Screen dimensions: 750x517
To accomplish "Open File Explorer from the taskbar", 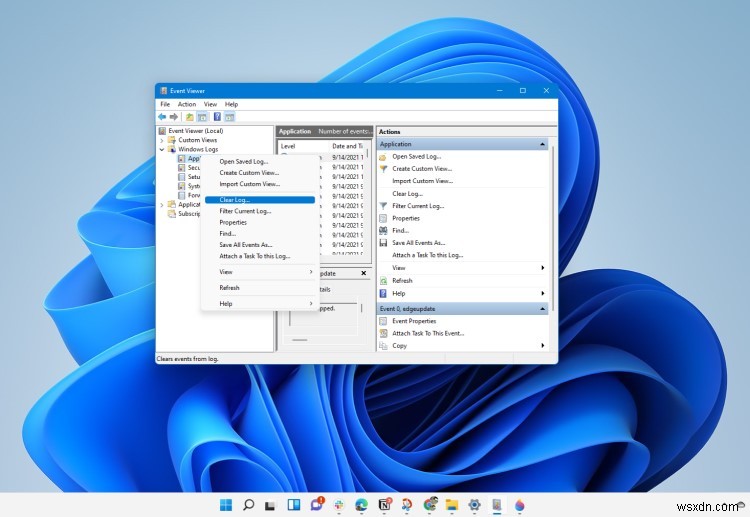I will click(452, 505).
